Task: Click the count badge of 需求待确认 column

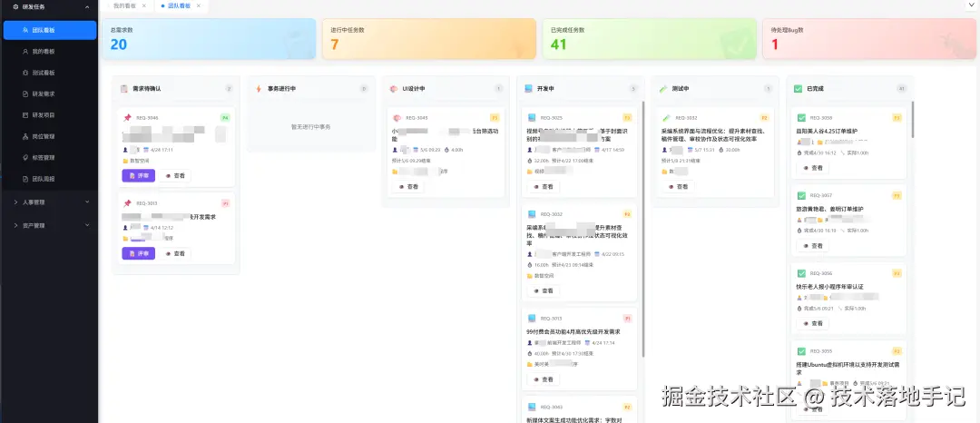Action: [x=229, y=89]
